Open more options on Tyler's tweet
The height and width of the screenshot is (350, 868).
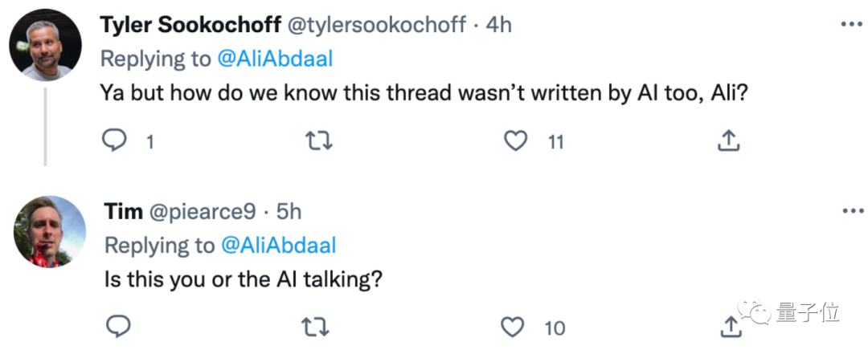pos(850,25)
